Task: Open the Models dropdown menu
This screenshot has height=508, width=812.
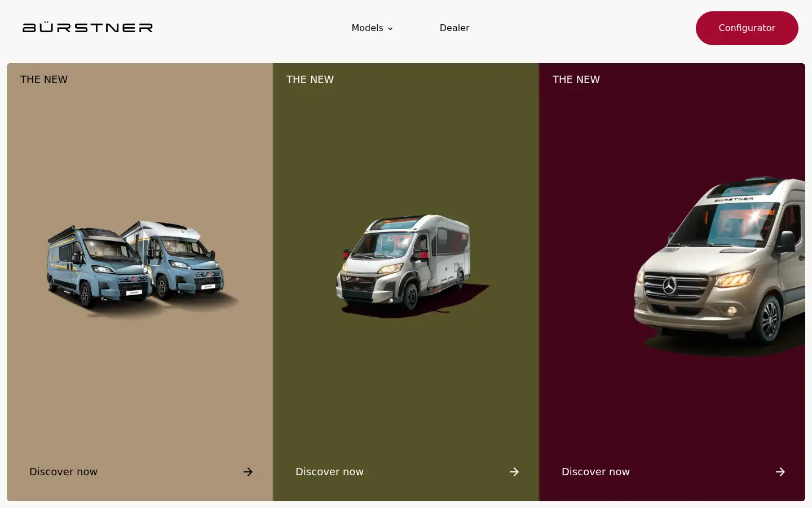Action: 372,28
